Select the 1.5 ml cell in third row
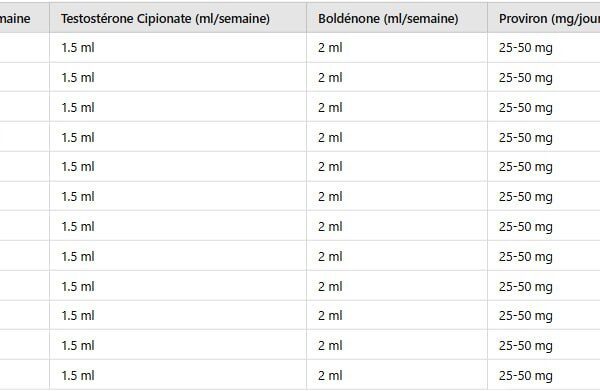 [178, 107]
